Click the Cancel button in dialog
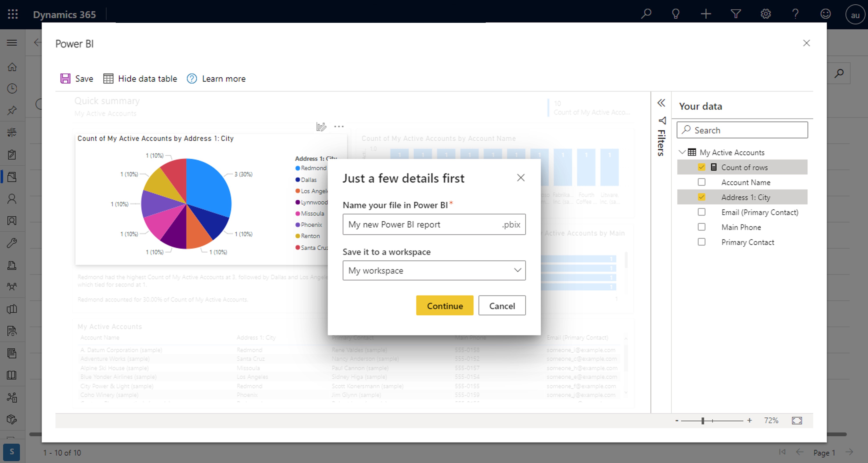Viewport: 868px width, 463px height. [501, 306]
